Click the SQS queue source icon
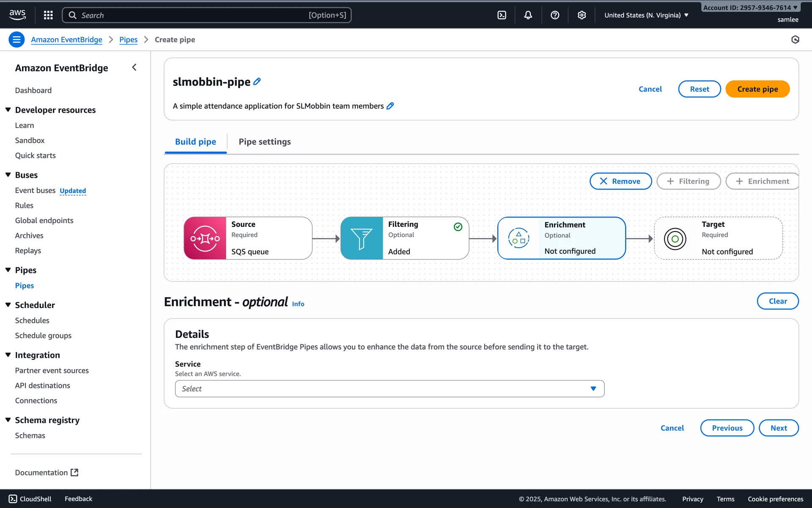Viewport: 812px width, 508px height. click(205, 238)
